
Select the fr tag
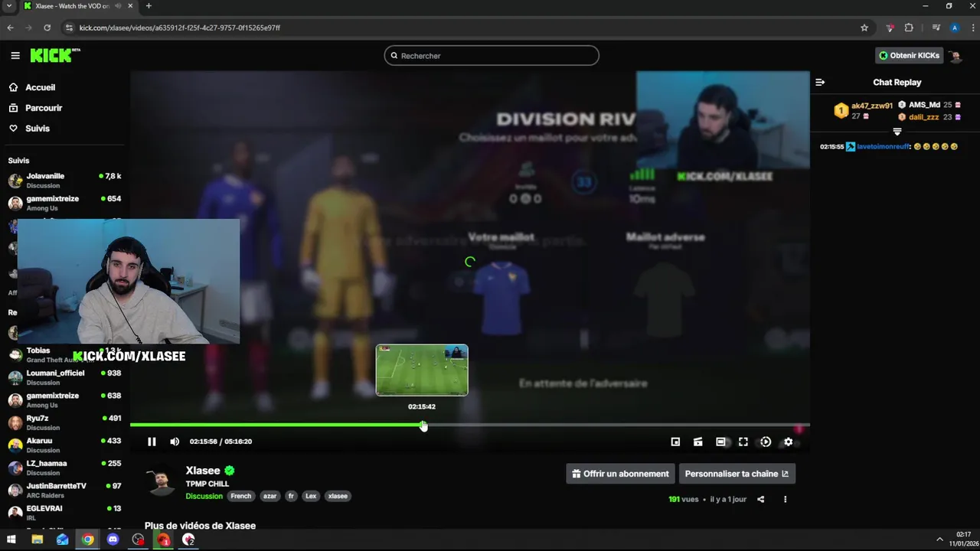291,496
